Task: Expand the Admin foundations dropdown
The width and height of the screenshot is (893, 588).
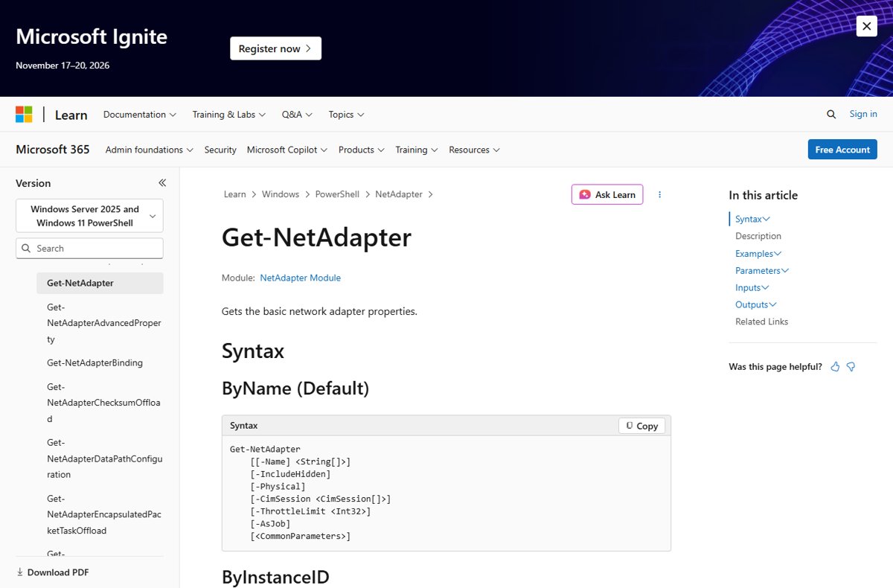Action: 150,150
